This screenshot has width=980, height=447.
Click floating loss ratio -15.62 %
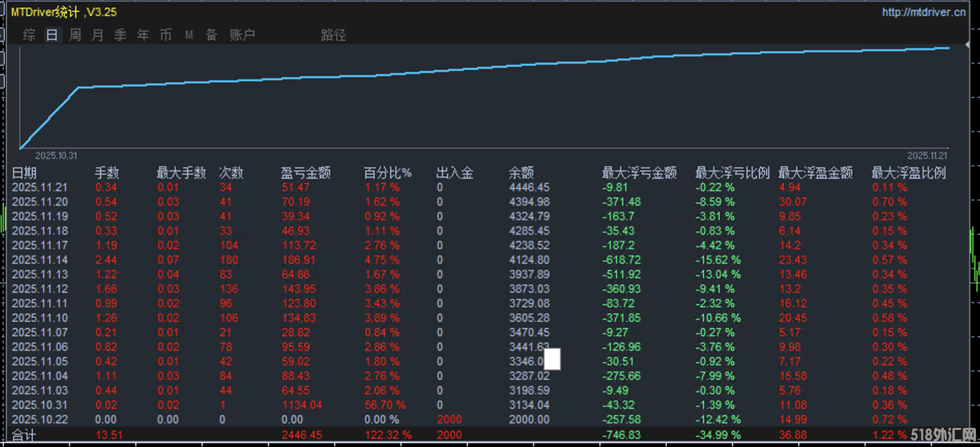[718, 260]
